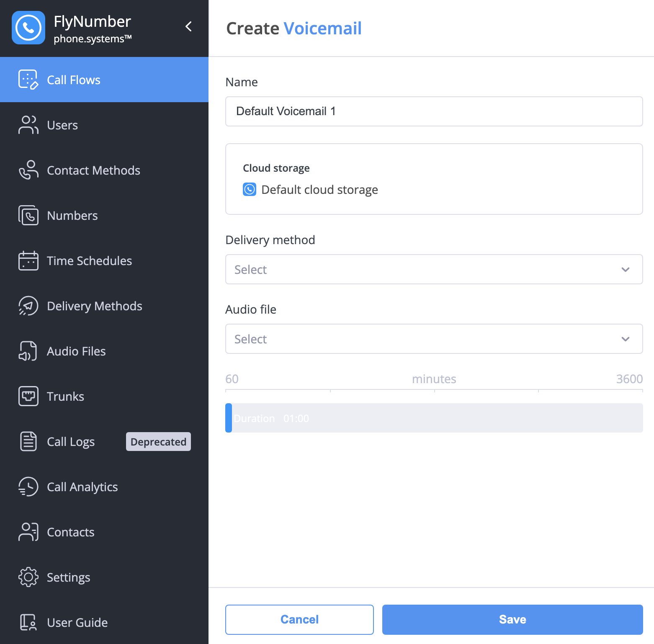Click the Call Flows sidebar icon
Viewport: 654px width, 644px height.
28,80
